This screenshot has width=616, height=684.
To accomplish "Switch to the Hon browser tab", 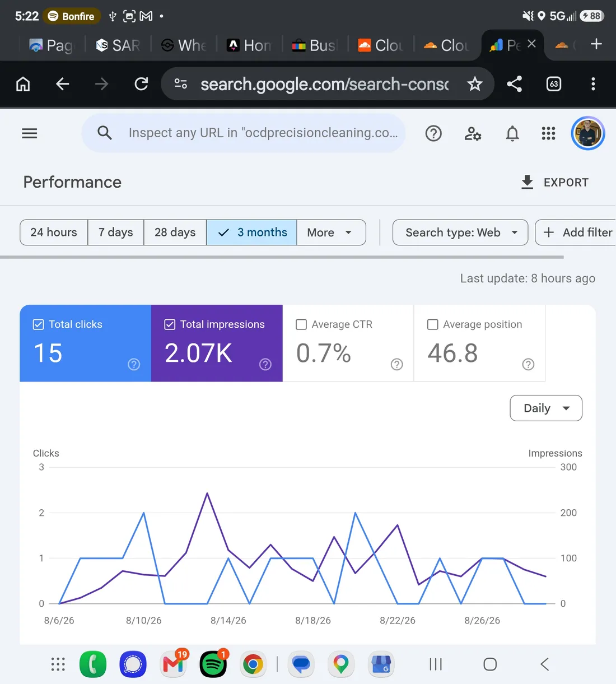I will coord(250,45).
